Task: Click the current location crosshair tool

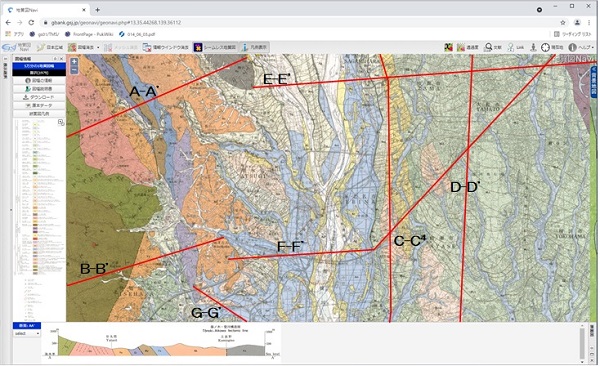Action: point(552,47)
